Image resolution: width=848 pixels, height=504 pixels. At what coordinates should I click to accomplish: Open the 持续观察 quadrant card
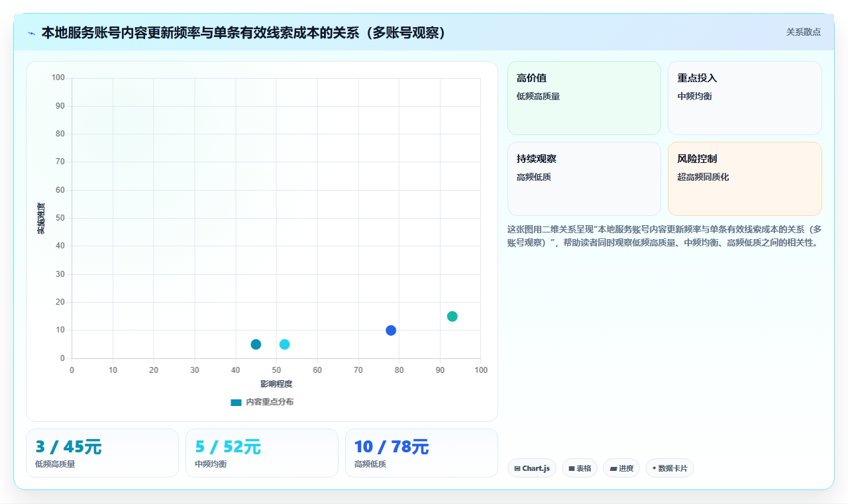click(584, 179)
